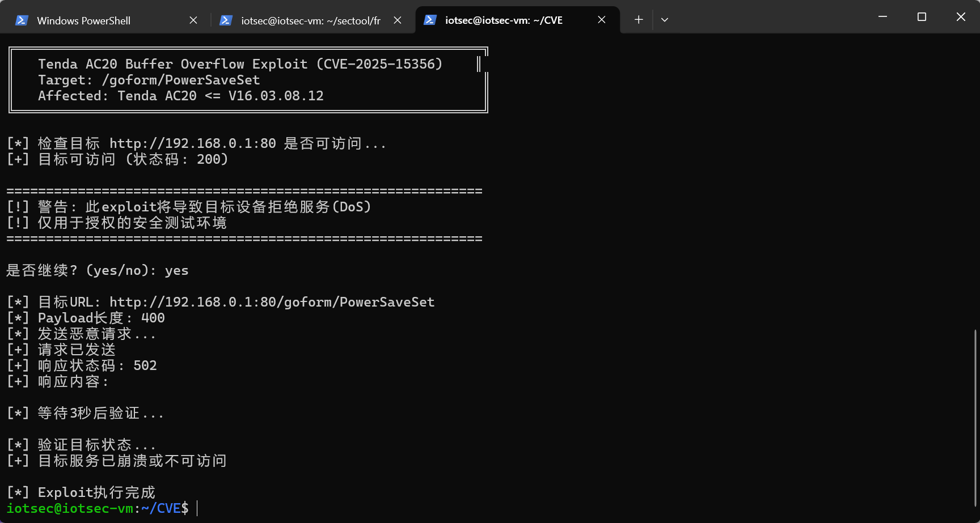Click the '响应状态码: 502' line
Image resolution: width=980 pixels, height=523 pixels.
[82, 365]
